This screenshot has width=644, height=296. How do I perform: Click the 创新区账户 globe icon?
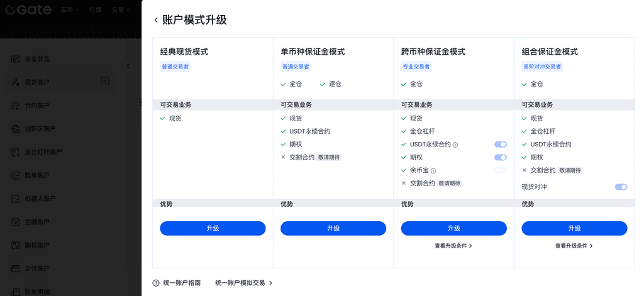16,129
